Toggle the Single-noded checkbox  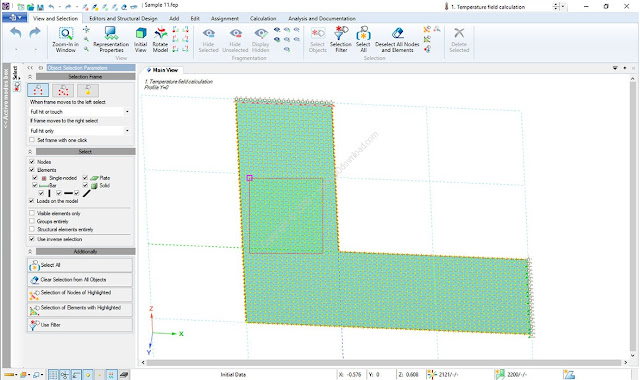35,178
